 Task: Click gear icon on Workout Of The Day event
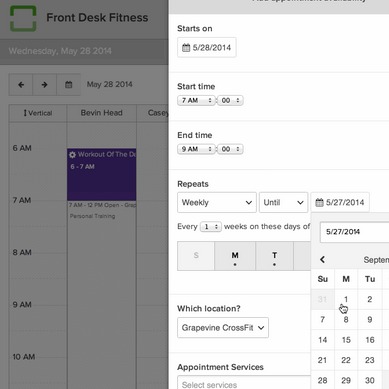tap(72, 155)
